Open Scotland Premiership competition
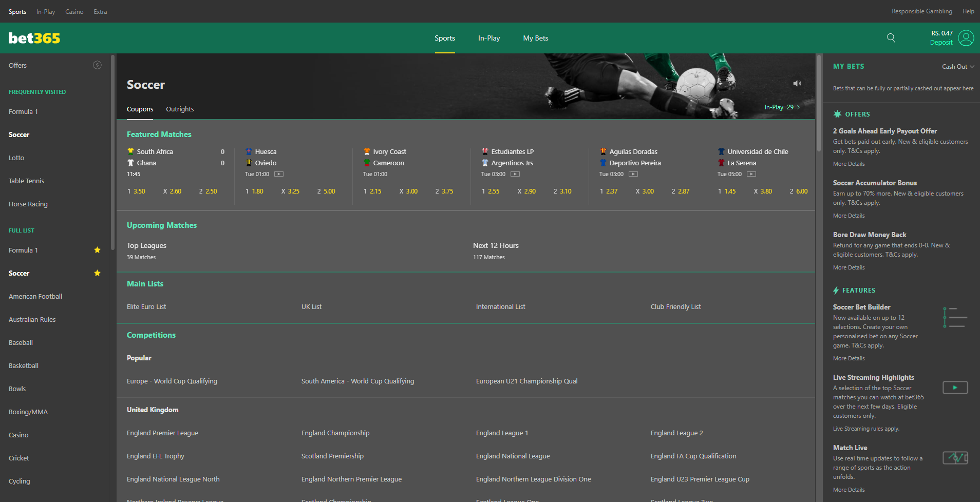980x502 pixels. pos(332,456)
